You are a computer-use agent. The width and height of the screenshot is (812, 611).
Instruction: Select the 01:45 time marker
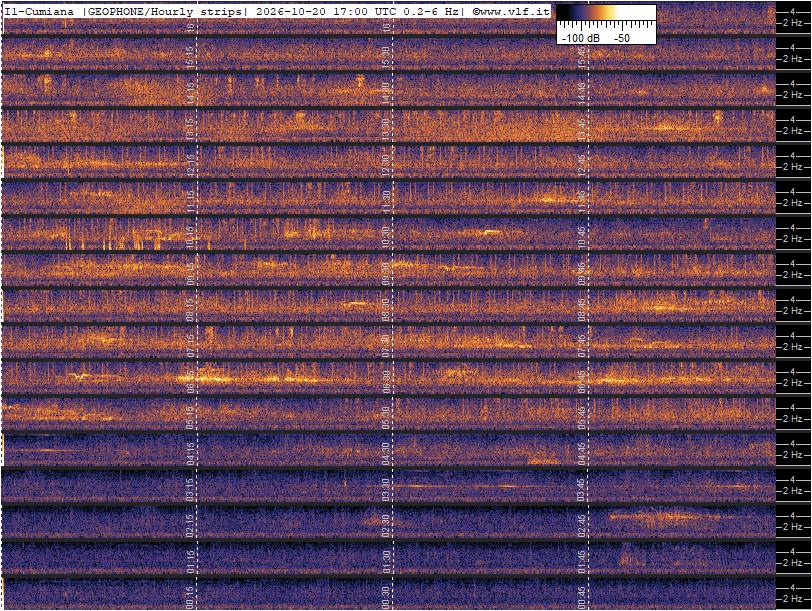coord(582,562)
